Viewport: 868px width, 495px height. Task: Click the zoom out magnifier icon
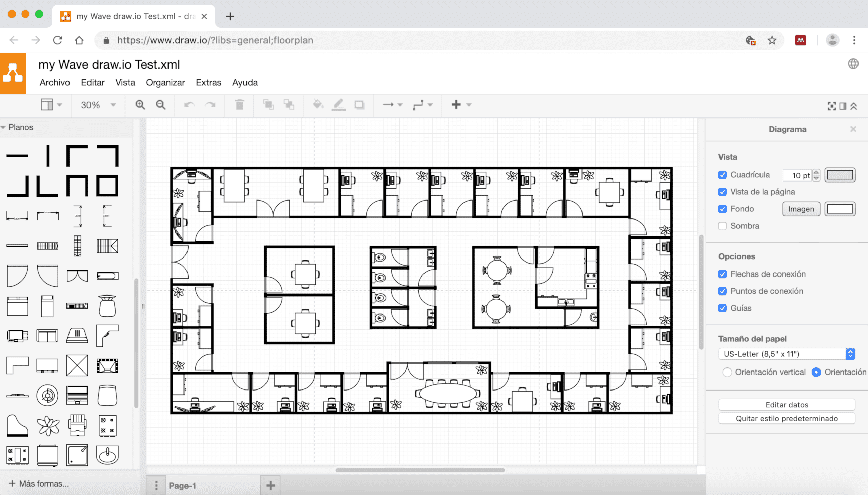point(161,105)
